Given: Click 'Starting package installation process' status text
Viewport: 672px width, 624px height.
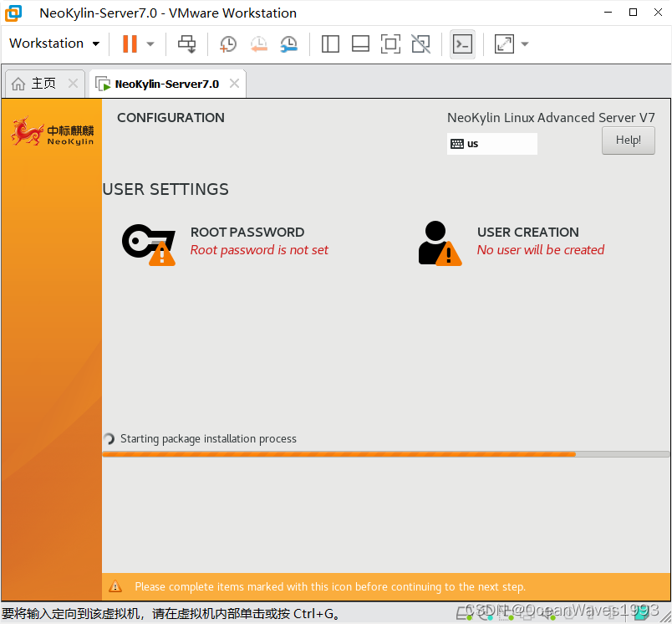Looking at the screenshot, I should [x=208, y=439].
